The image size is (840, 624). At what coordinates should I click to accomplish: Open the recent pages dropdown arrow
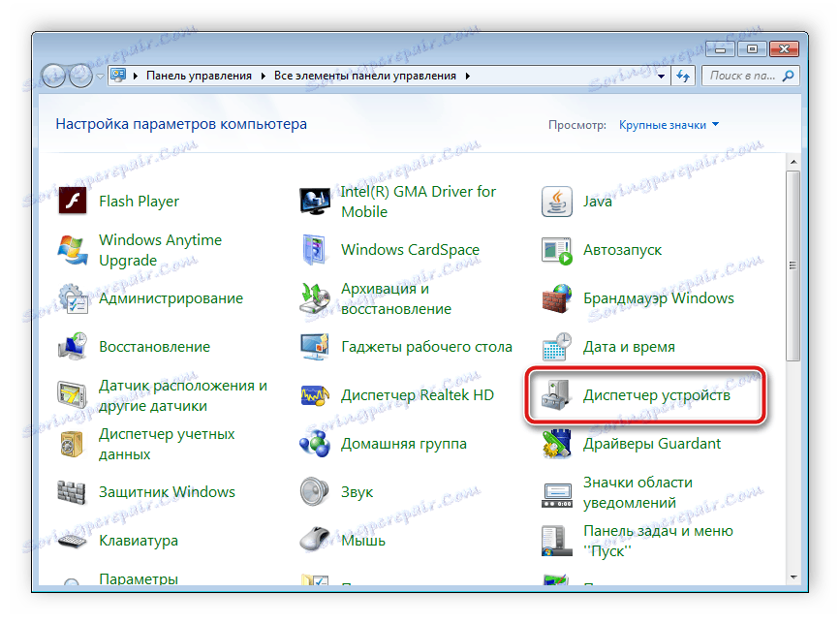pyautogui.click(x=100, y=76)
